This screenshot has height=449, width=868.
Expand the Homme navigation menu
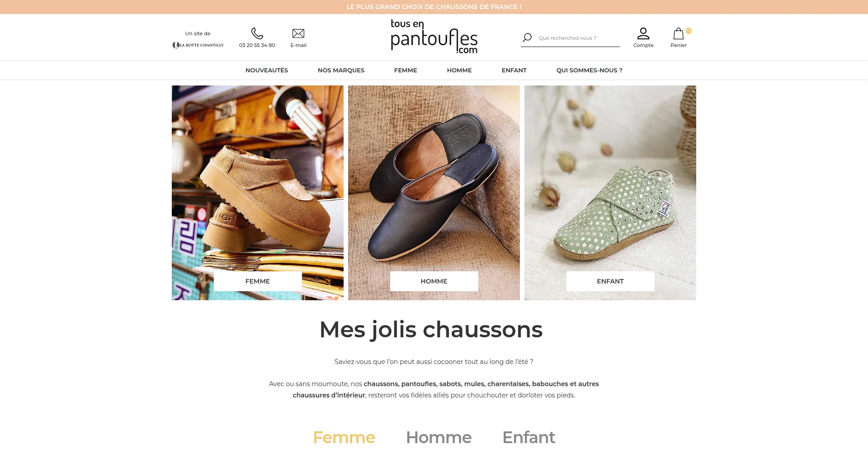[459, 70]
